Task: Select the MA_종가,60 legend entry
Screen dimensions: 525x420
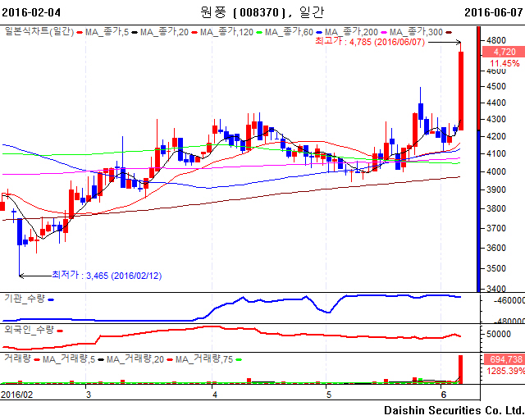Action: click(x=289, y=32)
